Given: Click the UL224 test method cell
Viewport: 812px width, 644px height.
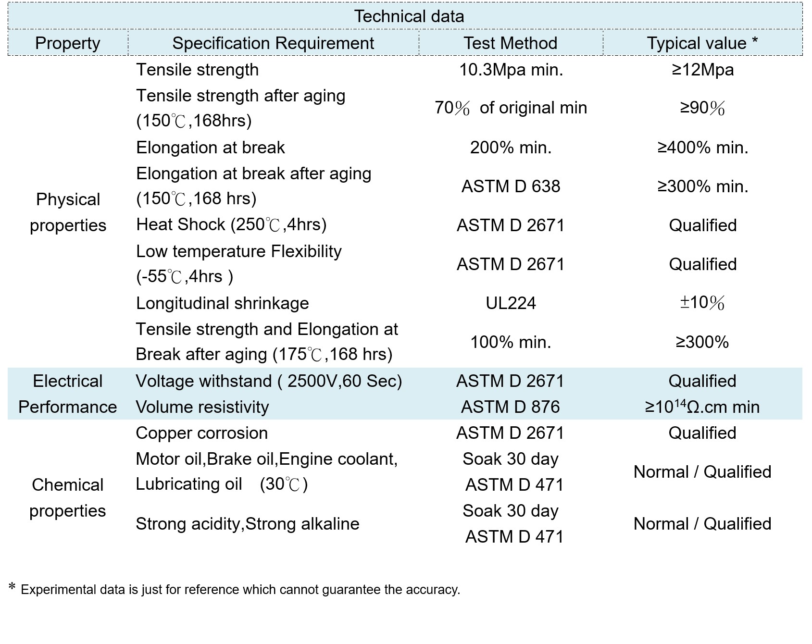Looking at the screenshot, I should [511, 303].
